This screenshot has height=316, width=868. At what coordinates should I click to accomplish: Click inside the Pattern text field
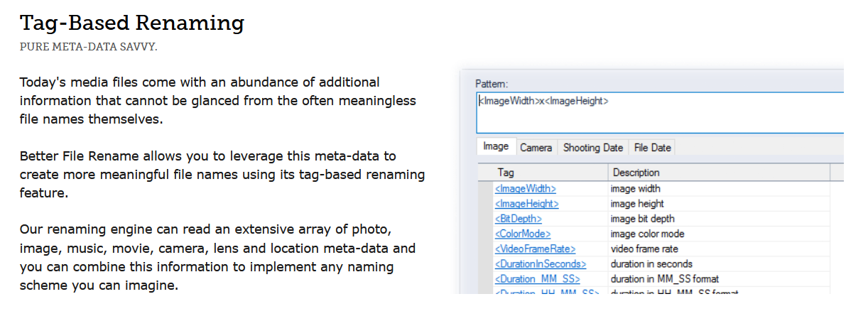coord(660,112)
